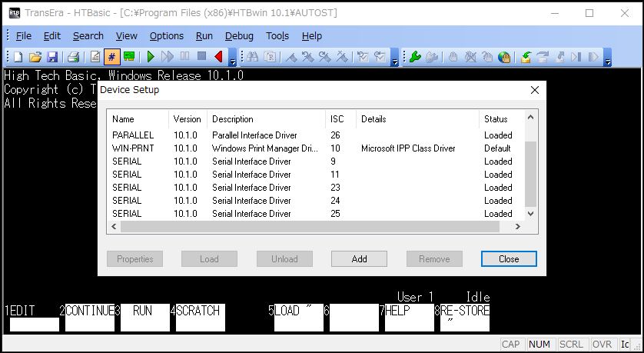The height and width of the screenshot is (353, 644).
Task: Click the first flag bookmark icon
Action: 291,57
